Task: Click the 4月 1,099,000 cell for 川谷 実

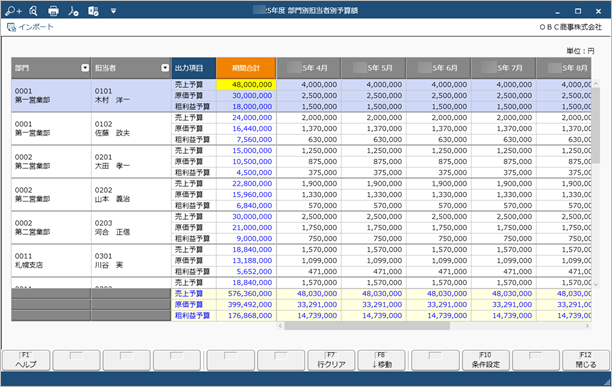Action: tap(309, 261)
